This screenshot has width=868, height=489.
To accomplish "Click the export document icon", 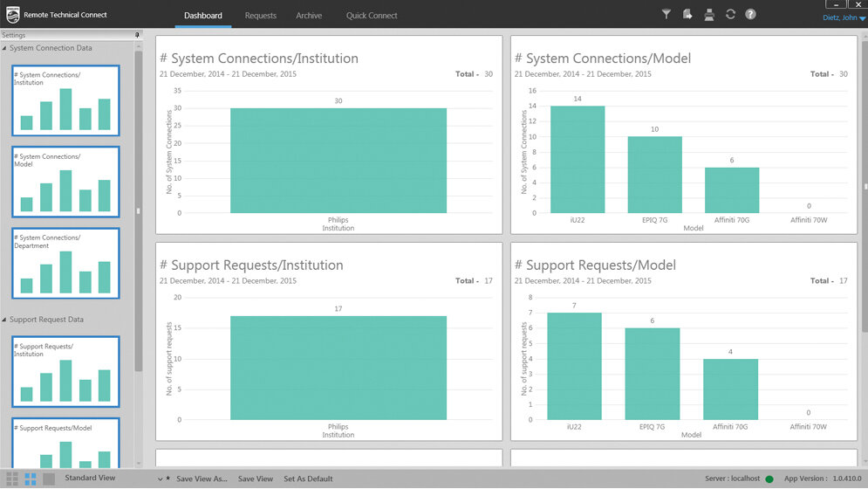I will [687, 14].
